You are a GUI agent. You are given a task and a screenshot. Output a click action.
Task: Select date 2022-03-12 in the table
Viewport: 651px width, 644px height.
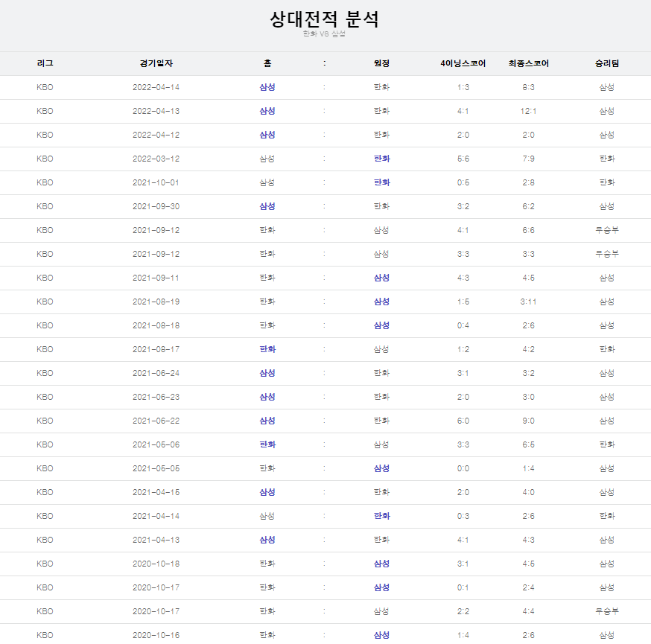tap(156, 159)
